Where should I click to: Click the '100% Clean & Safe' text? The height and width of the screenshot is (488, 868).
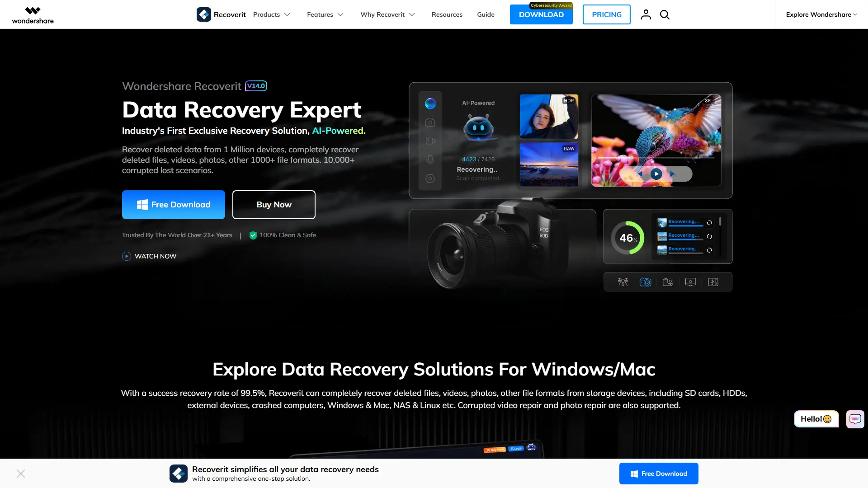(x=288, y=235)
